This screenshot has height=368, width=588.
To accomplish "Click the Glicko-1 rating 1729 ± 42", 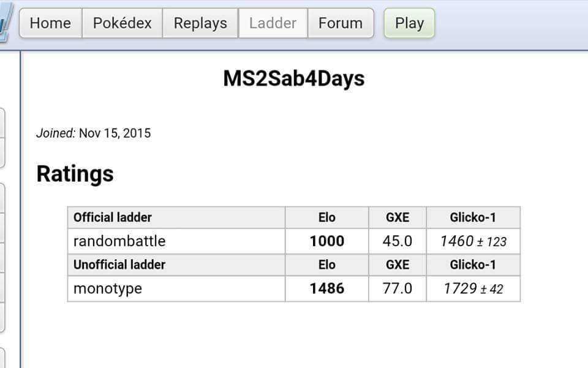I will coord(473,288).
